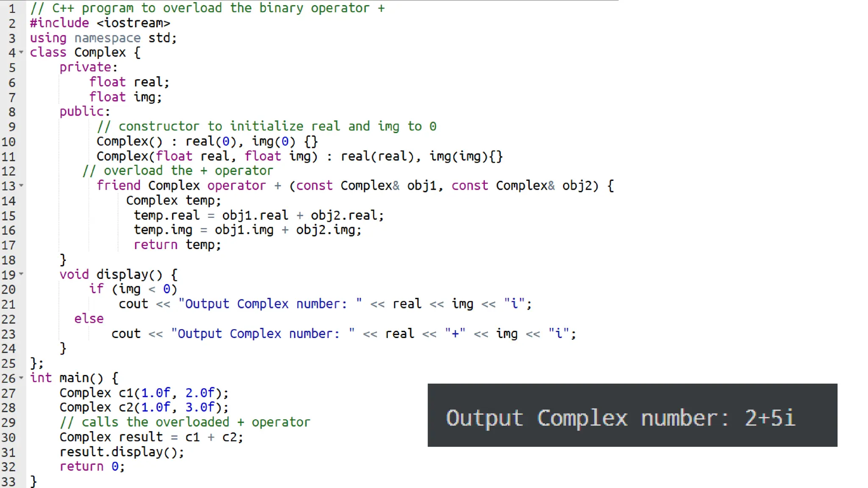Place cursor on 'return temp;' statement
This screenshot has width=868, height=488.
tap(177, 245)
